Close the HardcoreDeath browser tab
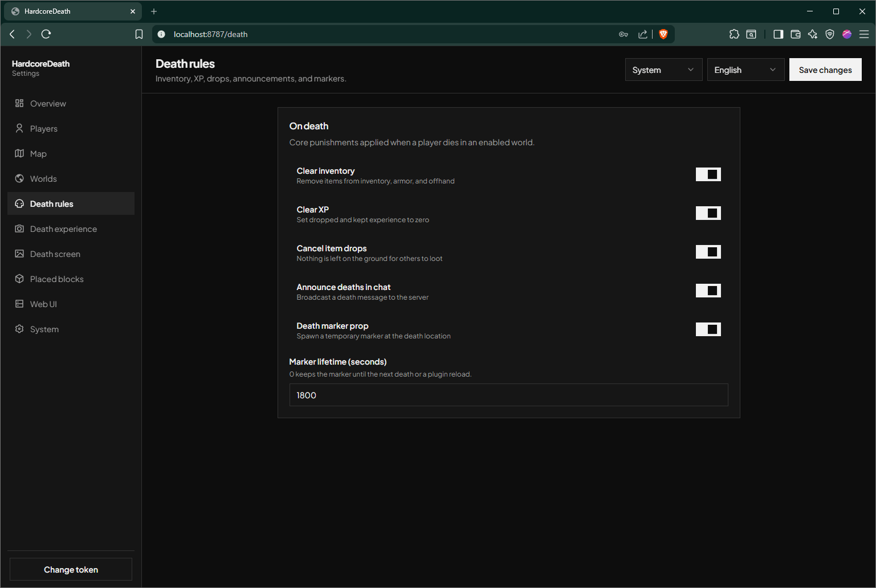The image size is (876, 588). [x=133, y=11]
